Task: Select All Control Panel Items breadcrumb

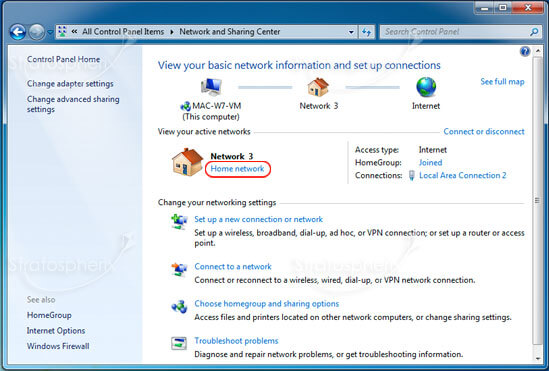Action: point(123,32)
